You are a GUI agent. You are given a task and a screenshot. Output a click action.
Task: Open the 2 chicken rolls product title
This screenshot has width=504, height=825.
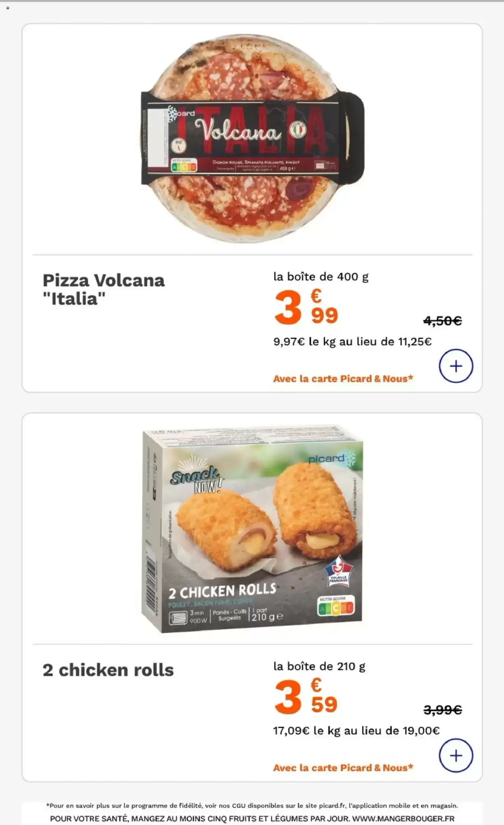[x=108, y=670]
